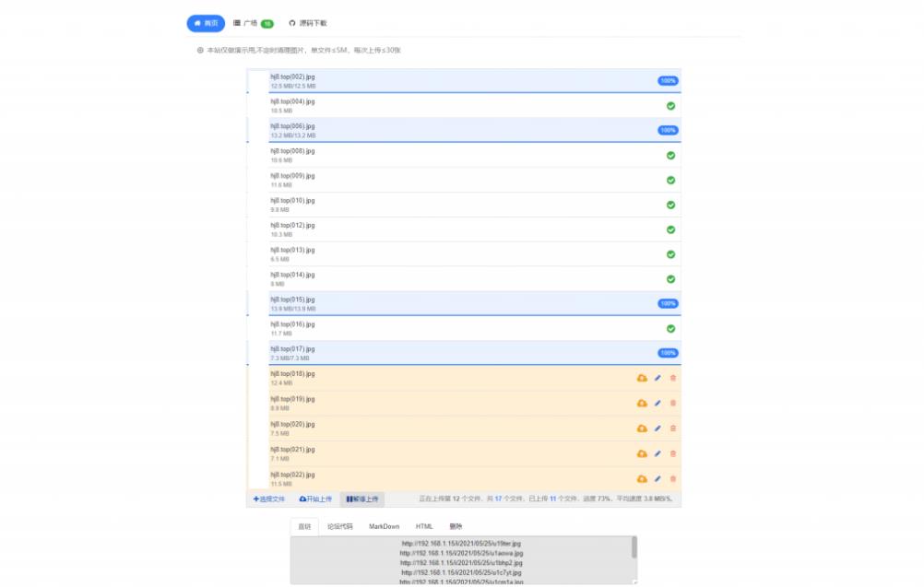Click the pencil edit icon for hjB.top(021).jpg

coord(657,452)
